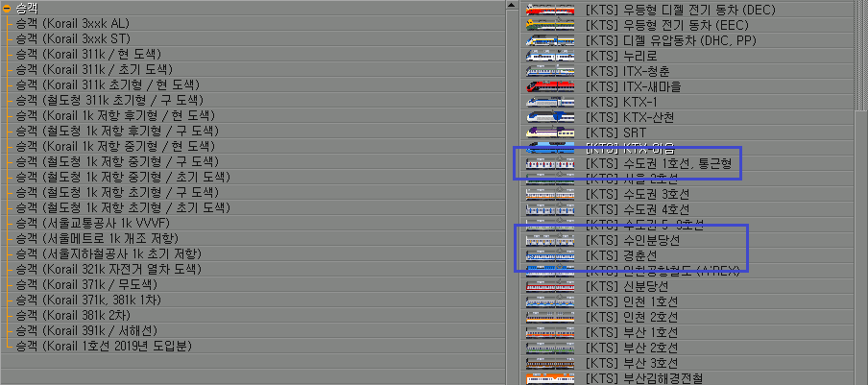The width and height of the screenshot is (868, 385).
Task: Click the 경춘선 train icon
Action: tap(550, 256)
